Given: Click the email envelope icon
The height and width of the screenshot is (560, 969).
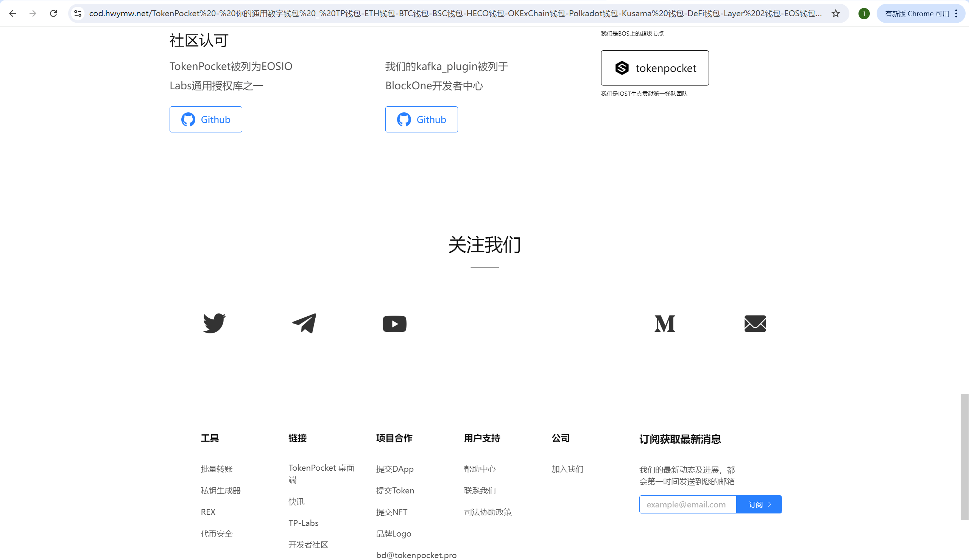Looking at the screenshot, I should (754, 323).
